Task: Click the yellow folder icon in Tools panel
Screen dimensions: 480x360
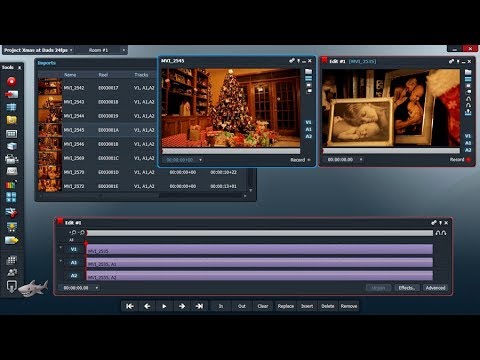Action: 11,120
